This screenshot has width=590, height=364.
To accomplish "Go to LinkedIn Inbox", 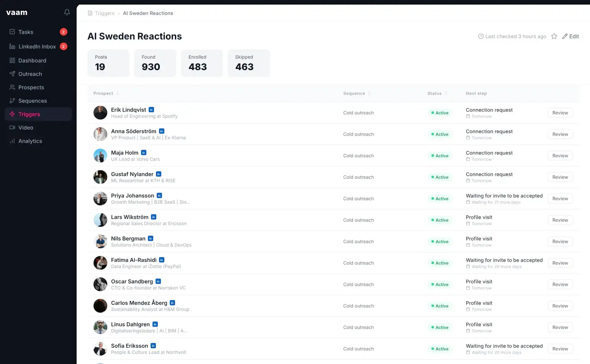I will tap(37, 47).
